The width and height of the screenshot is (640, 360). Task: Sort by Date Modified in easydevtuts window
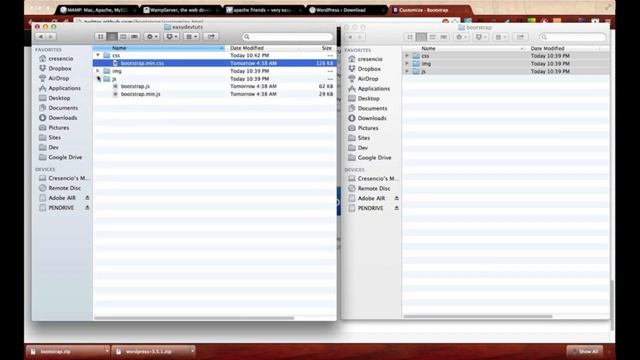pyautogui.click(x=263, y=48)
